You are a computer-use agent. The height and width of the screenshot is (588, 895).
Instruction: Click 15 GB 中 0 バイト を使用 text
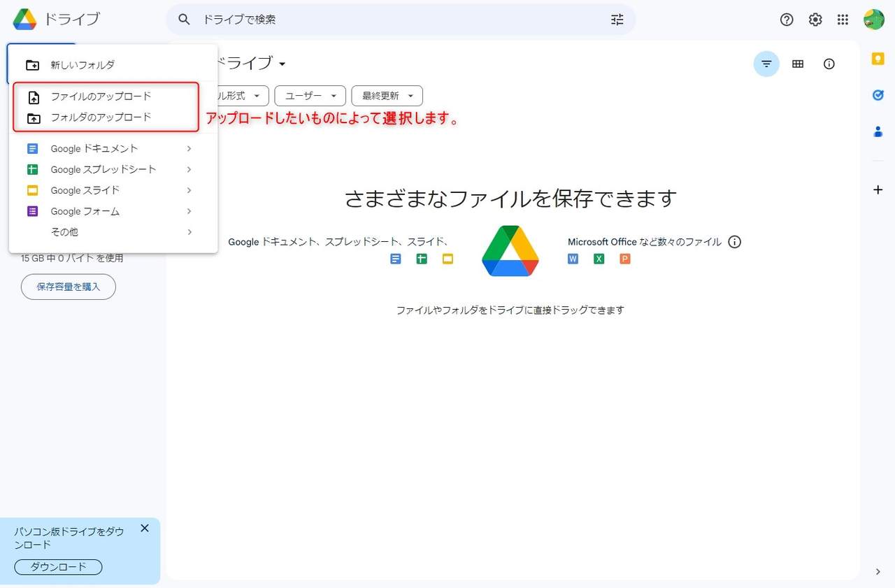point(72,258)
